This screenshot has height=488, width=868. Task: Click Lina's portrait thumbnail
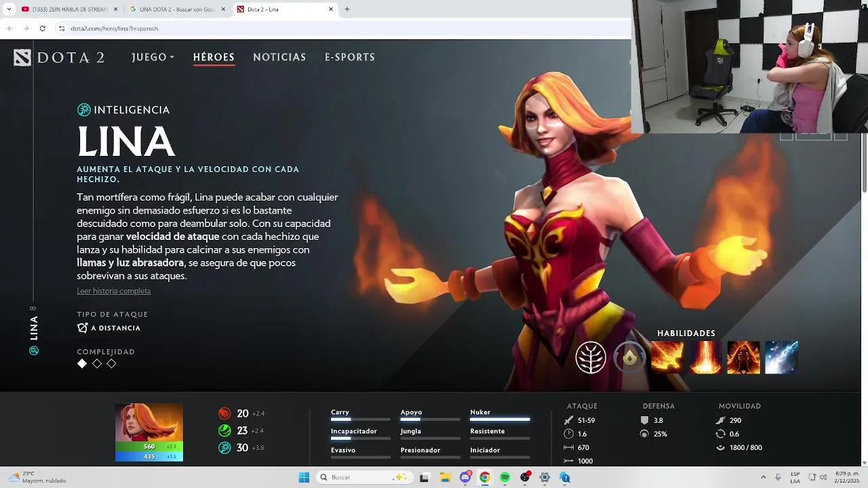149,422
